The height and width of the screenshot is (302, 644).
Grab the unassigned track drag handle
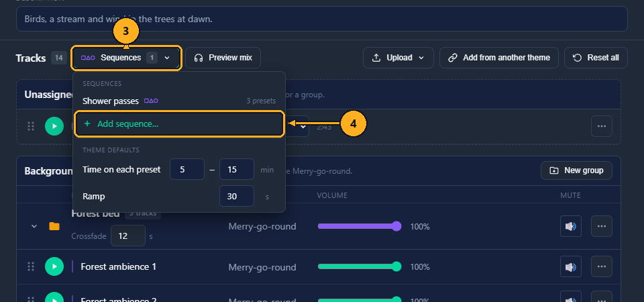coord(31,126)
